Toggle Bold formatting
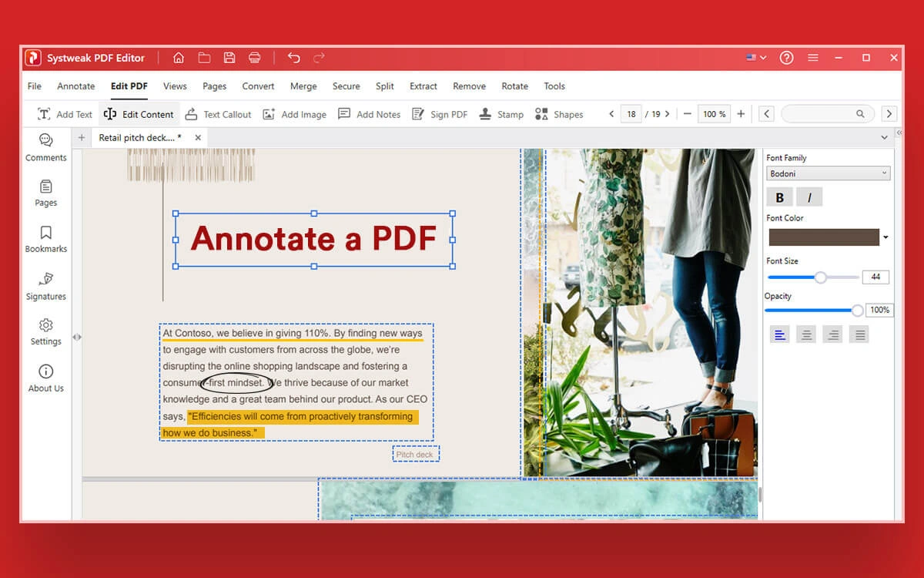 pos(779,197)
